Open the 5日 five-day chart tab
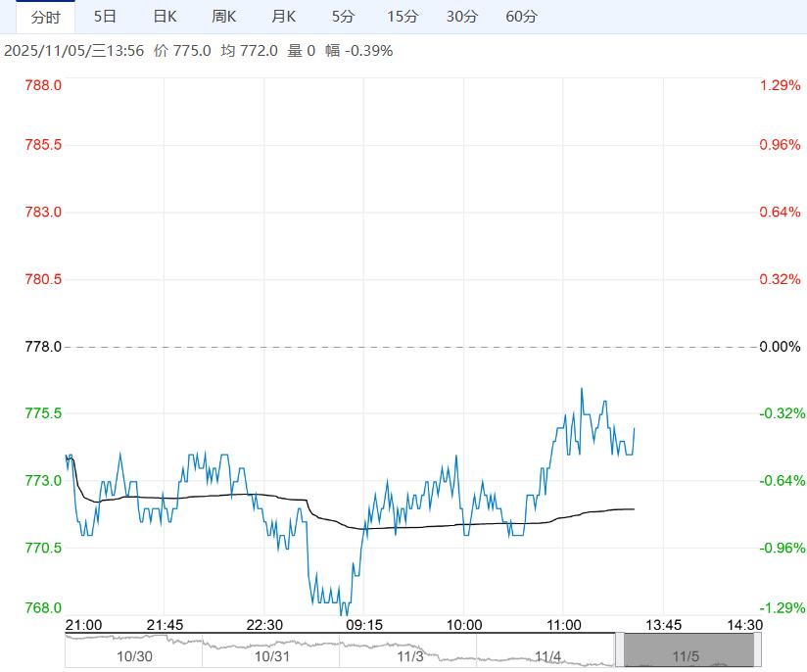The image size is (807, 672). tap(105, 17)
